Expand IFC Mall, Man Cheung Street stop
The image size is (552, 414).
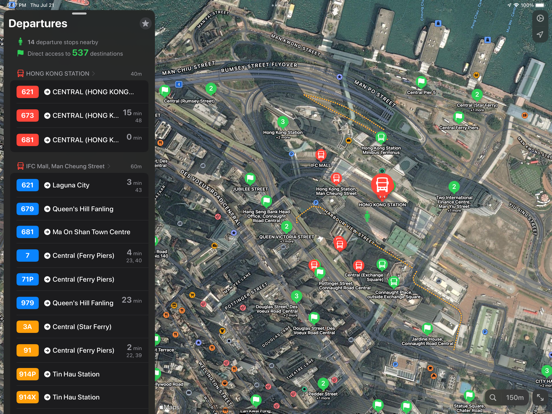coord(64,166)
